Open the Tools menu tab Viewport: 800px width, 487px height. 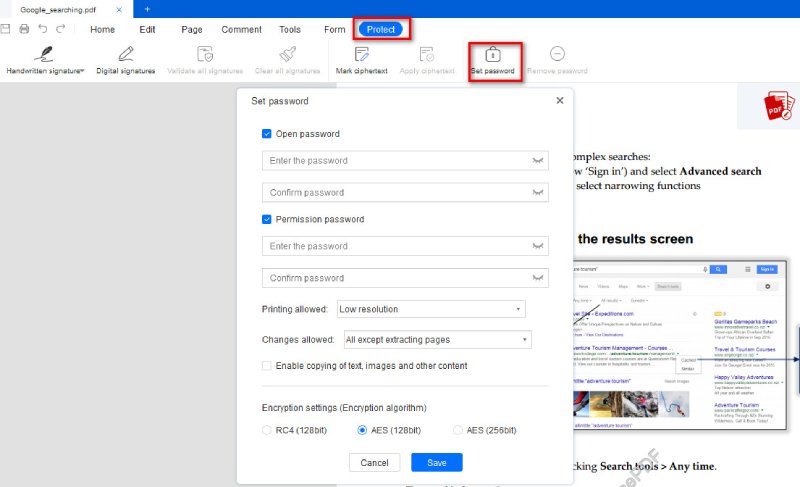pyautogui.click(x=290, y=30)
